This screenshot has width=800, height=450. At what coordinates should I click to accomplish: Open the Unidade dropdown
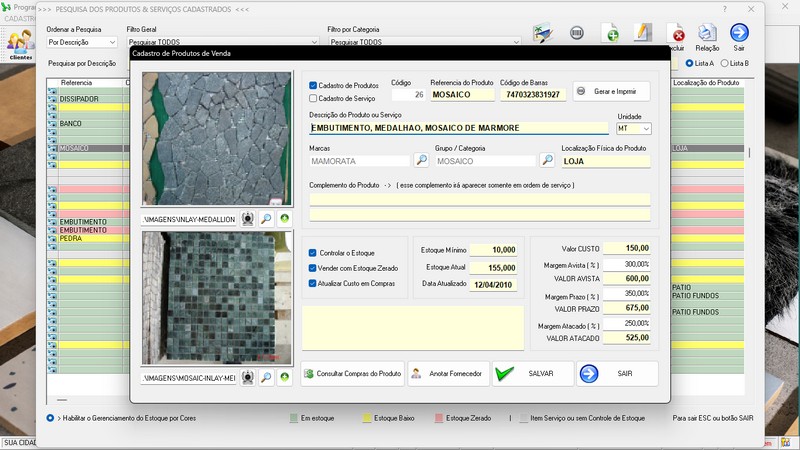(645, 129)
